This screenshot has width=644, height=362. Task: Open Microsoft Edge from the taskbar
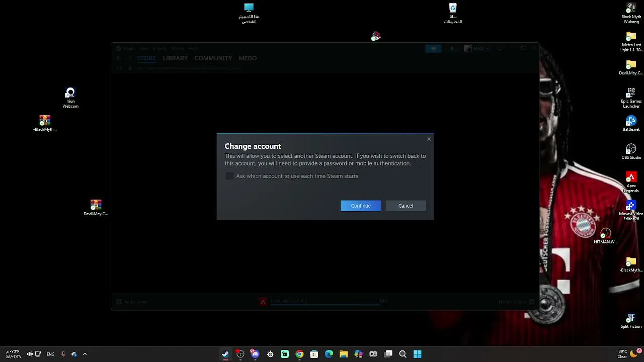pos(329,354)
